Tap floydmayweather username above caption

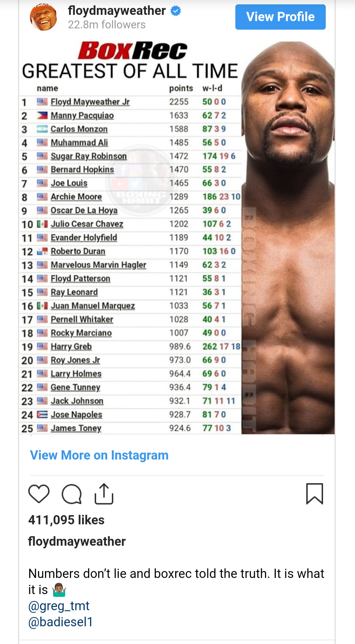click(x=77, y=541)
